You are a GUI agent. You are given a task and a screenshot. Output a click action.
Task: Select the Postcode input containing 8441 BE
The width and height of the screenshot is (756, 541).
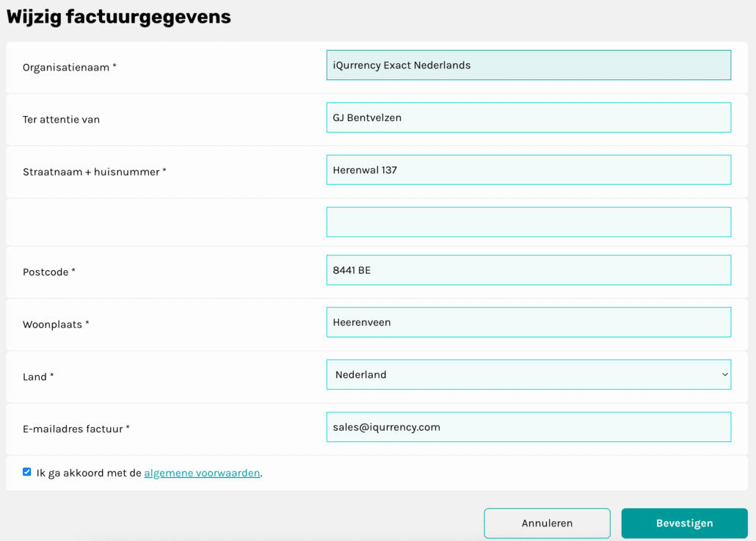pos(528,269)
